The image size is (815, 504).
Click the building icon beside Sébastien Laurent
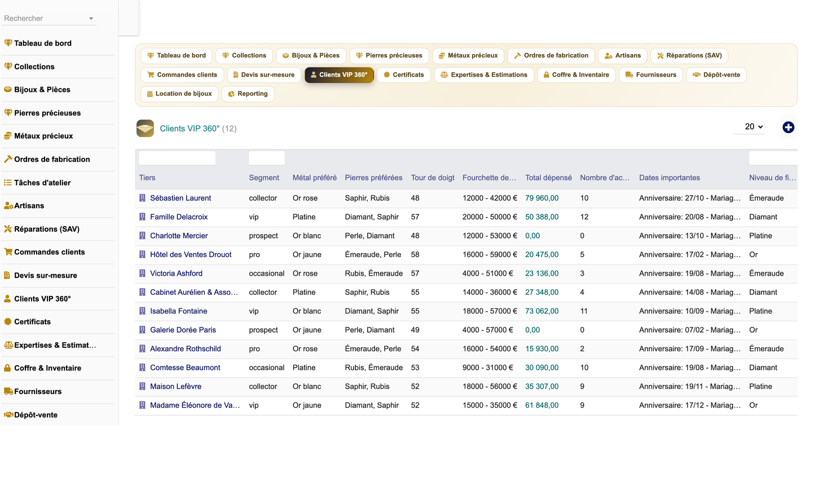pyautogui.click(x=143, y=198)
